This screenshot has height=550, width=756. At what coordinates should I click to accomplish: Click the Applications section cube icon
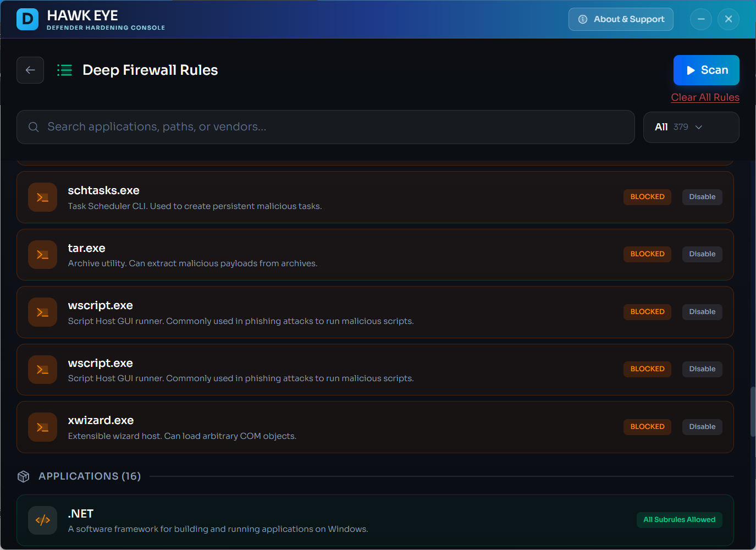coord(23,476)
